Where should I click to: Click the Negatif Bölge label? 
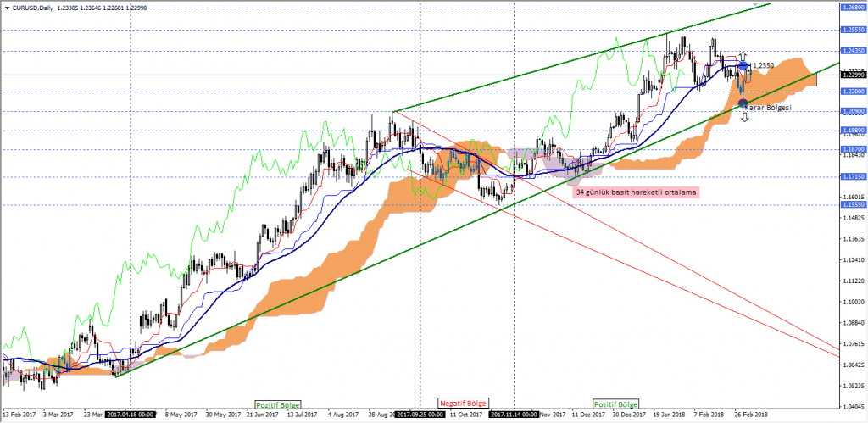[x=463, y=404]
